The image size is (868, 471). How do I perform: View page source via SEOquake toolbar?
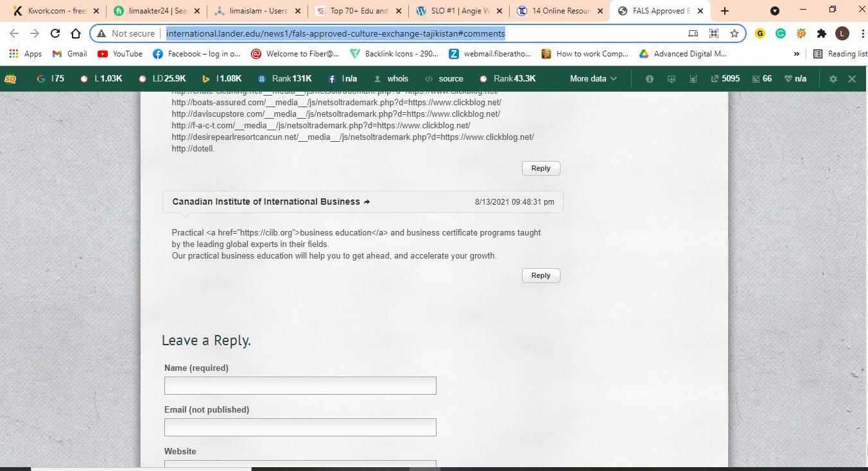pyautogui.click(x=445, y=78)
